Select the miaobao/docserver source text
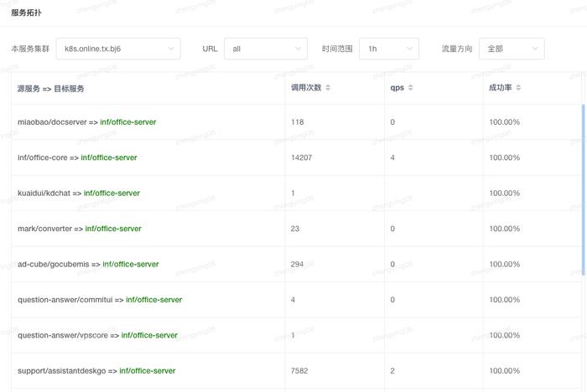Image resolution: width=587 pixels, height=392 pixels. (x=52, y=122)
